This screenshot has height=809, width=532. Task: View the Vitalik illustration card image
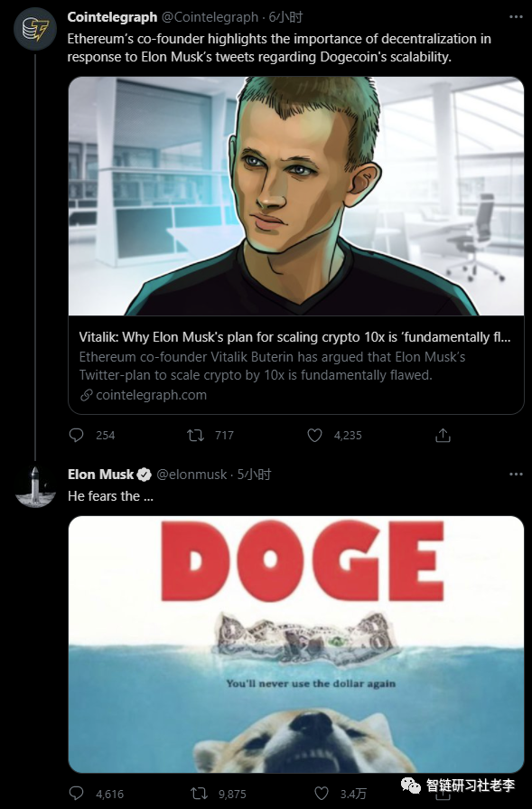click(296, 196)
